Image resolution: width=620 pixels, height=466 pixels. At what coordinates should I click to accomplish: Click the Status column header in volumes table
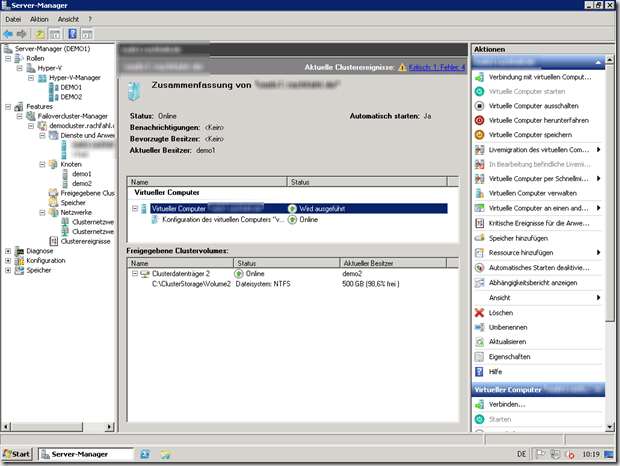286,263
